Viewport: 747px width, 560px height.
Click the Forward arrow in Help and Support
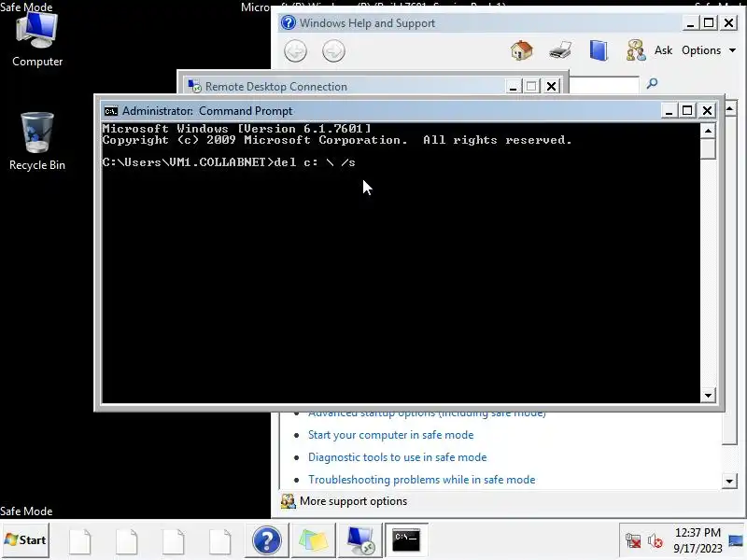(333, 51)
